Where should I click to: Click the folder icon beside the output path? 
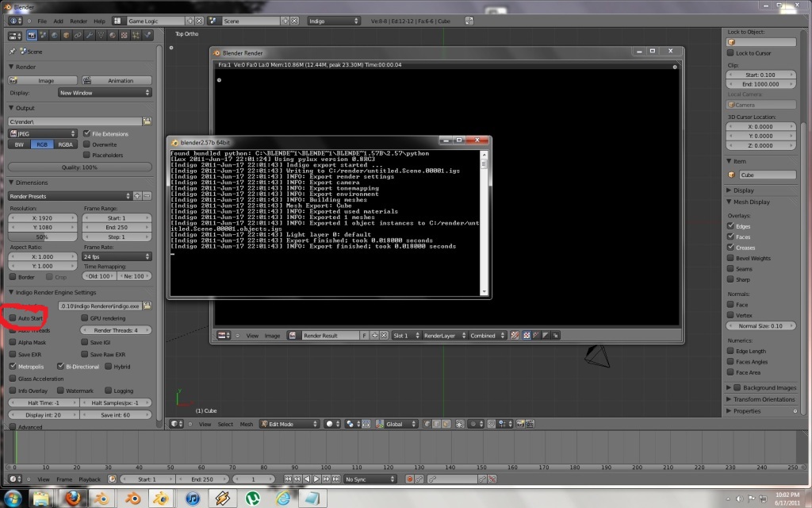pyautogui.click(x=147, y=121)
